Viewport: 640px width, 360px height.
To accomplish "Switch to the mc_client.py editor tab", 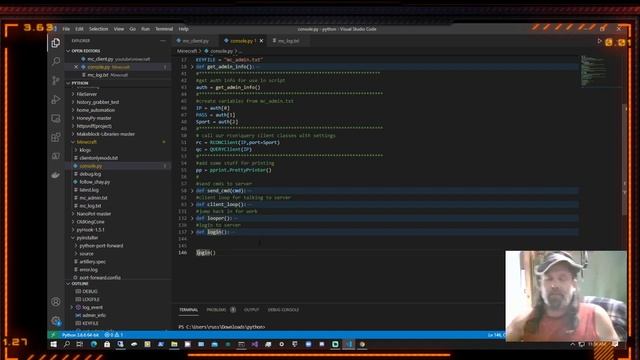I will pyautogui.click(x=195, y=41).
